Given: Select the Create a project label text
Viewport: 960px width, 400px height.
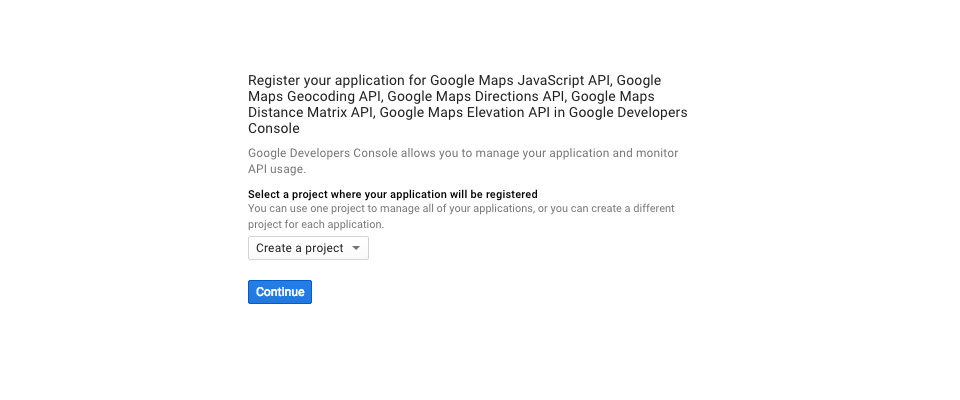Looking at the screenshot, I should (299, 248).
